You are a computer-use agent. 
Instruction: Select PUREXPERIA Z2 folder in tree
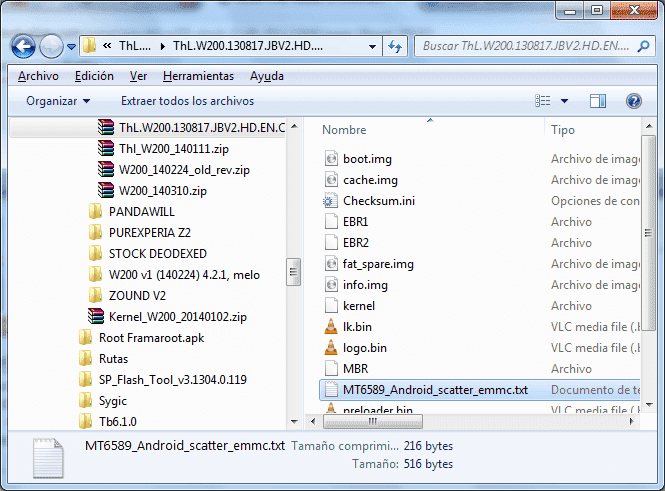click(140, 233)
